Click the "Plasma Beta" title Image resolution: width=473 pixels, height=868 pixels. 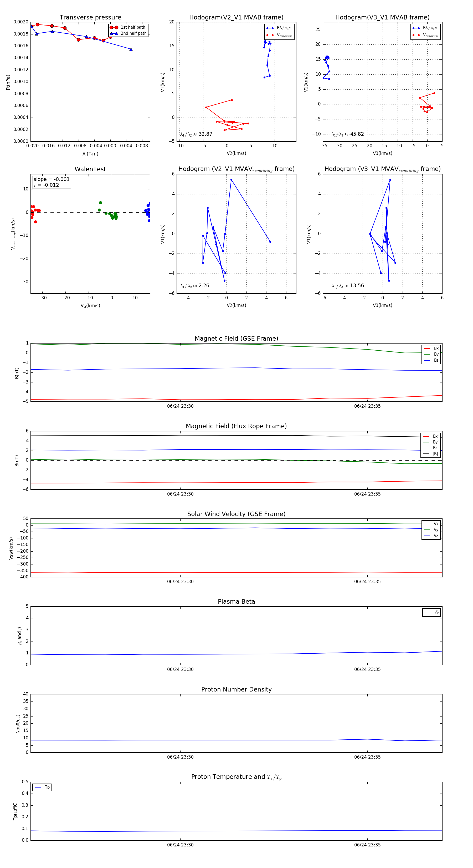click(236, 602)
